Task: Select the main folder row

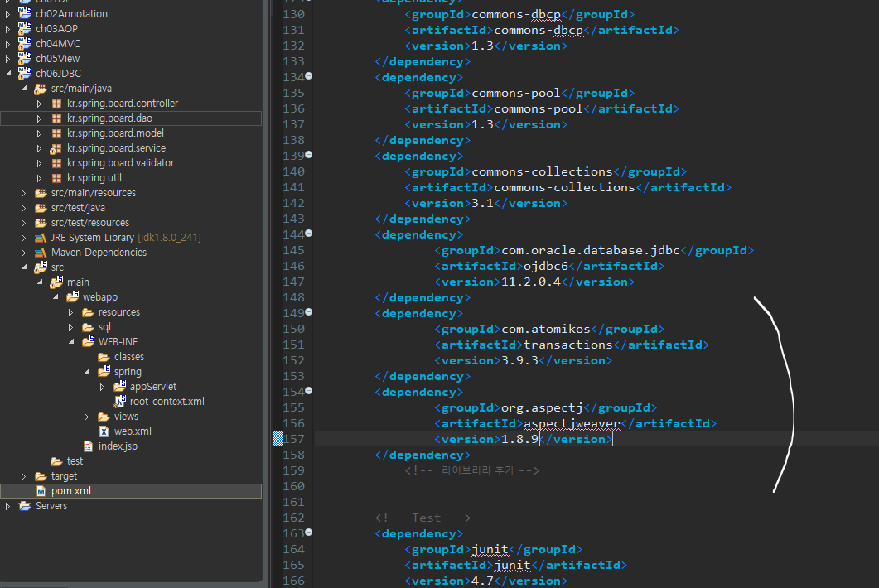Action: (78, 282)
